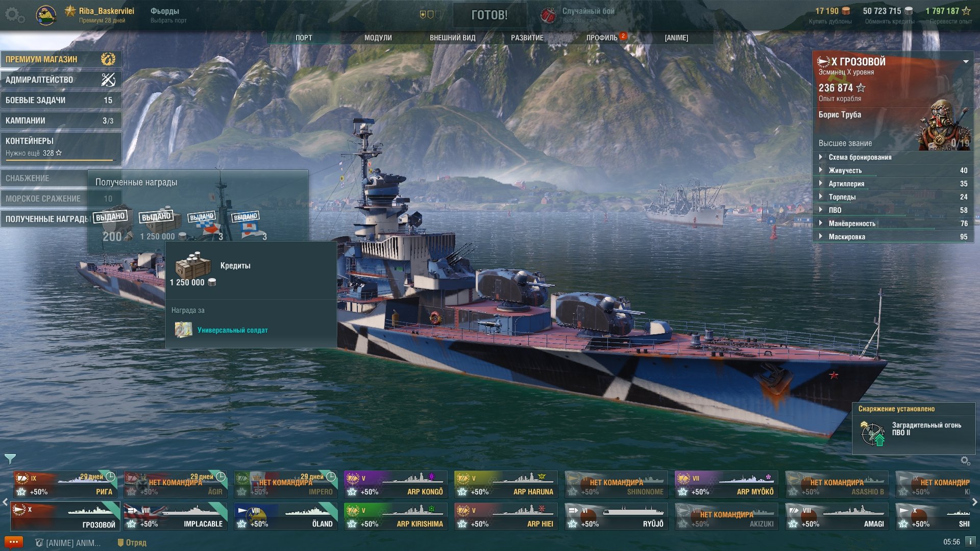Click the info icon beside the clock
This screenshot has height=551, width=980.
[x=970, y=542]
